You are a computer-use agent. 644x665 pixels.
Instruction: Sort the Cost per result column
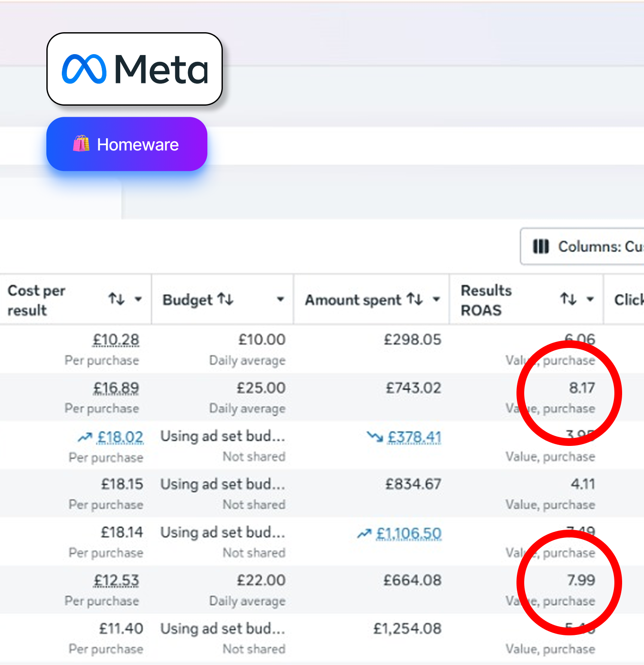[116, 299]
